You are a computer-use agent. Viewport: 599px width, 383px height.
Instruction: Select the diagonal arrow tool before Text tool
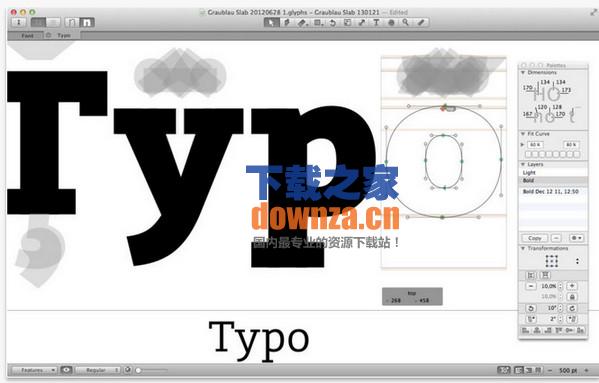362,23
